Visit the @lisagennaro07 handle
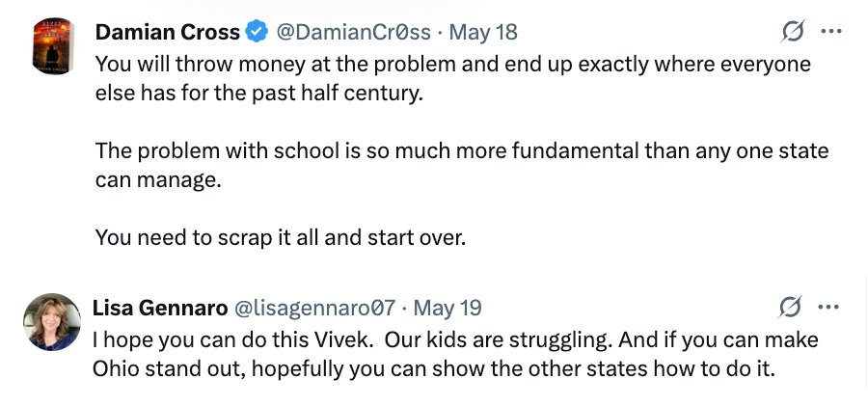Image resolution: width=868 pixels, height=406 pixels. pyautogui.click(x=314, y=308)
